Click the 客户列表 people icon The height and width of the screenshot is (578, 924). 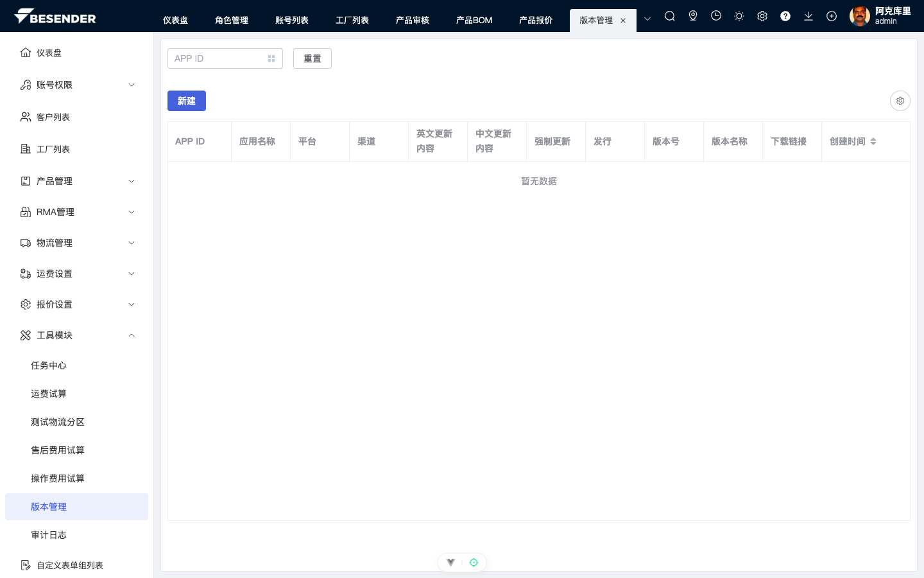point(26,117)
